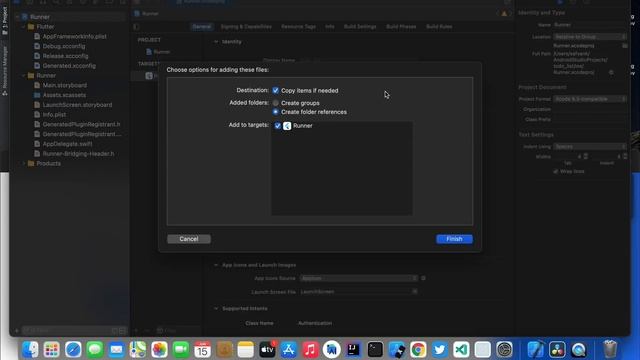The width and height of the screenshot is (640, 360).
Task: Open Signing & Capabilities tab
Action: 246,27
